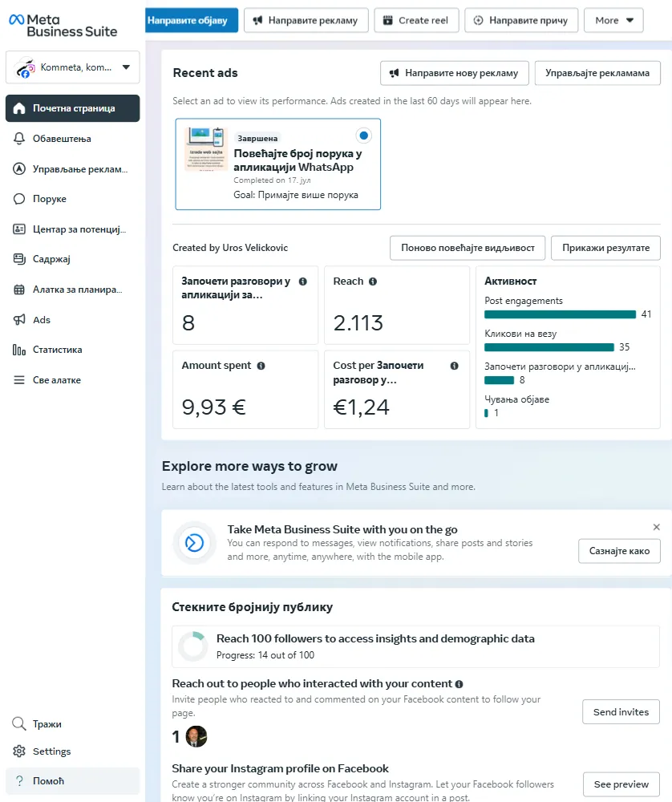Click info icon next to Amount spent
This screenshot has height=802, width=672.
261,366
